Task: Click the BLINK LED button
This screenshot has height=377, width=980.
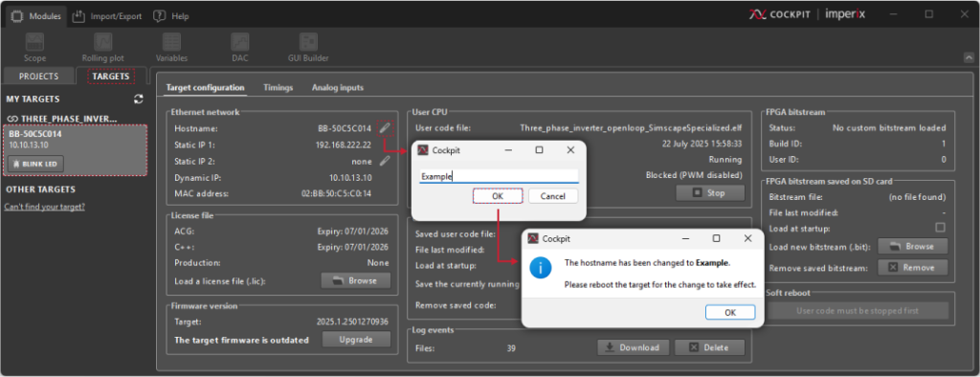Action: pos(35,164)
